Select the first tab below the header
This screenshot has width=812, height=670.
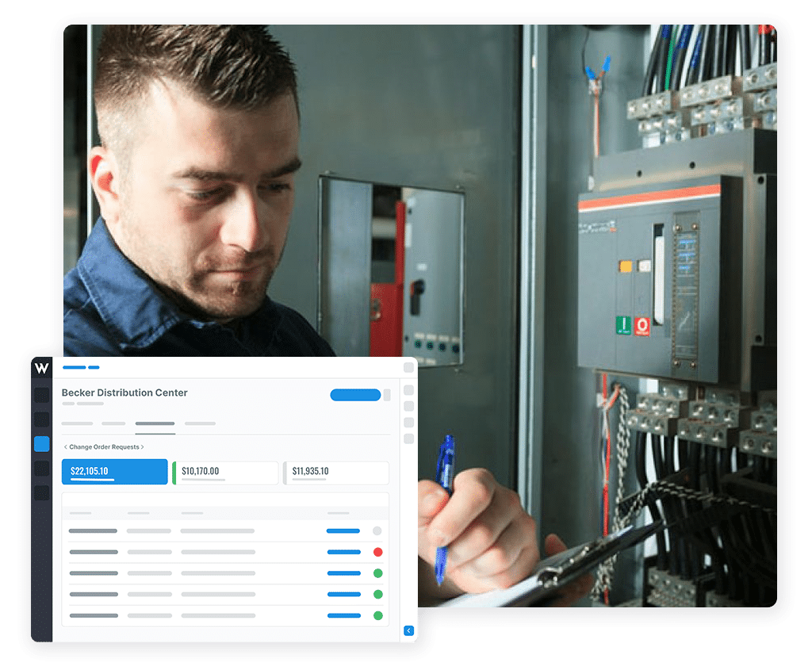(x=77, y=424)
